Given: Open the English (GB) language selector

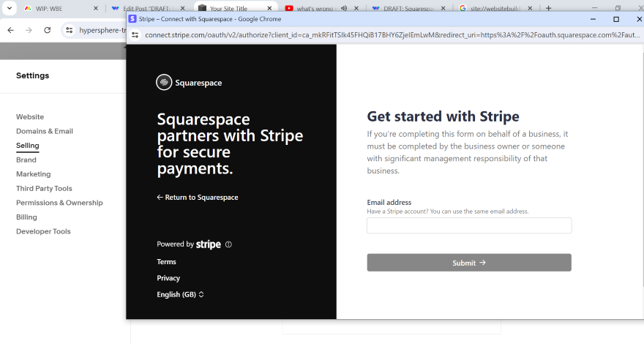Looking at the screenshot, I should click(180, 295).
